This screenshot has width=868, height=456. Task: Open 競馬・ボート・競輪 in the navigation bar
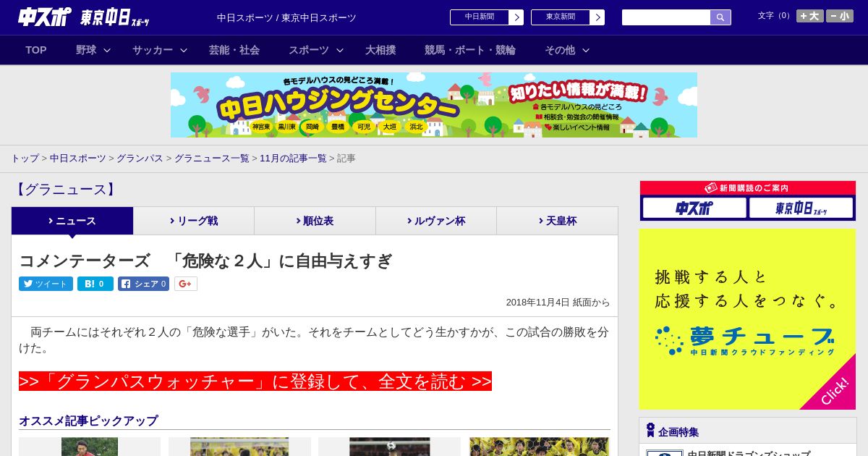coord(470,50)
